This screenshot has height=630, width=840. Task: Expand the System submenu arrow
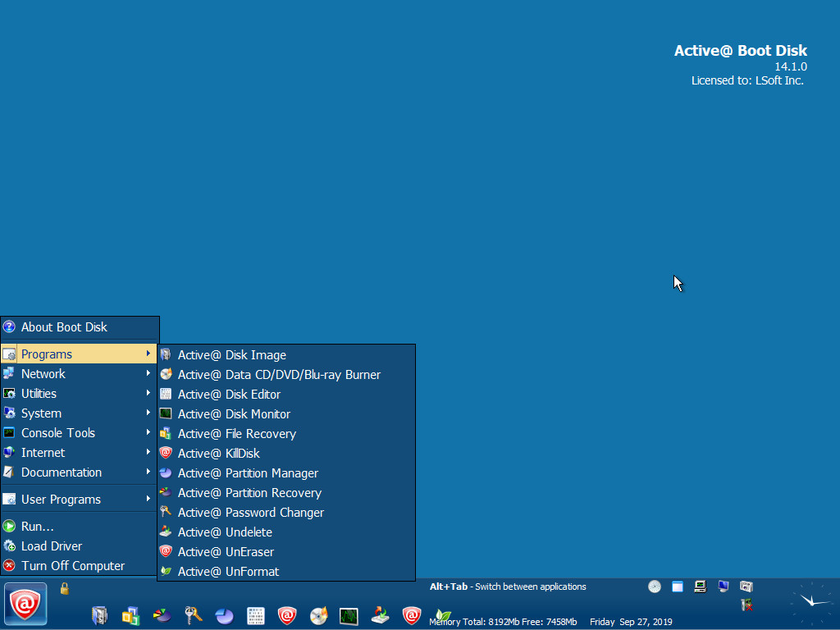pos(148,413)
